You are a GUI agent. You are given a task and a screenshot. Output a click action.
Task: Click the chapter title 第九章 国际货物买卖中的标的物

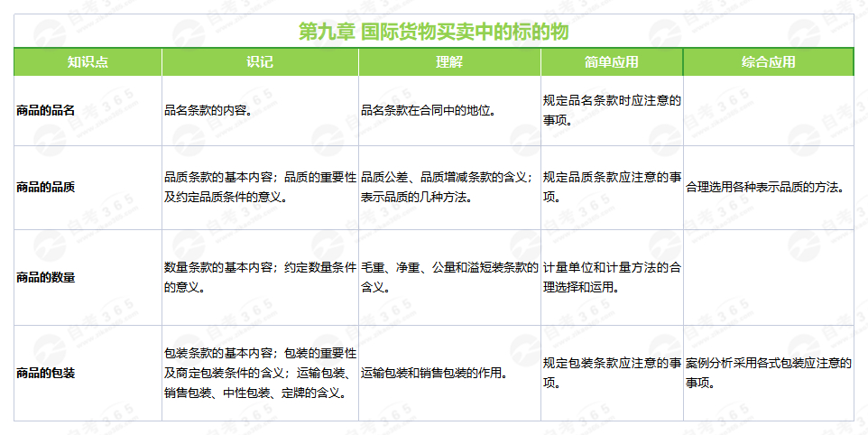point(433,32)
